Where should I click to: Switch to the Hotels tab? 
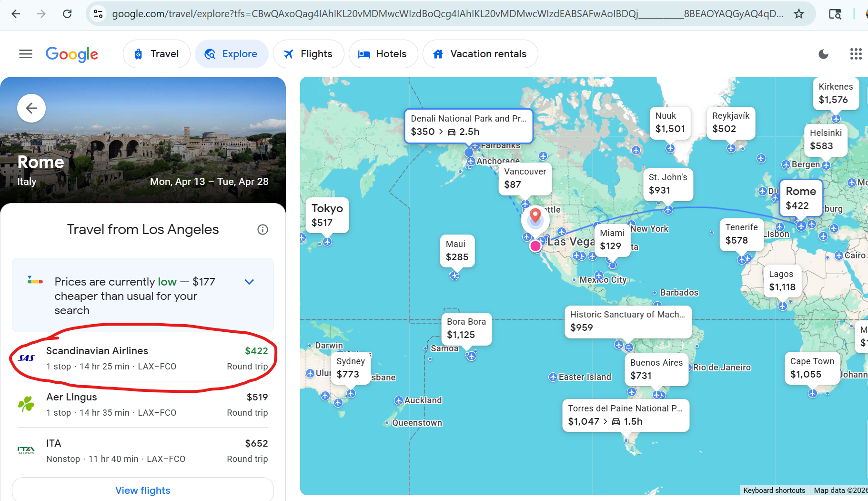click(383, 54)
